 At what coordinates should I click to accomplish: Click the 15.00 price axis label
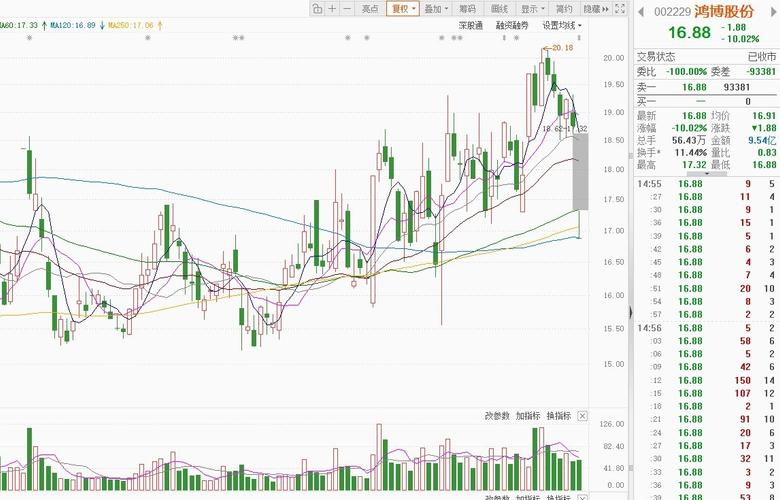coord(613,364)
